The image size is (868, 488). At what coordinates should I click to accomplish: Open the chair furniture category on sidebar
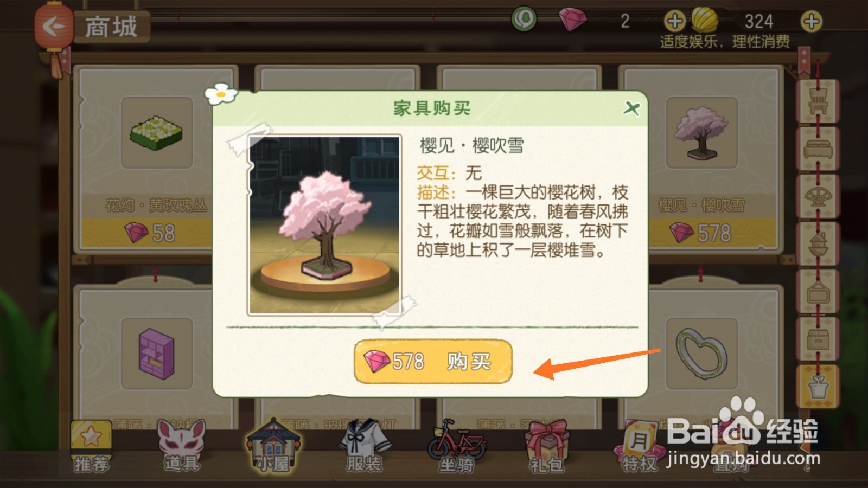[818, 101]
